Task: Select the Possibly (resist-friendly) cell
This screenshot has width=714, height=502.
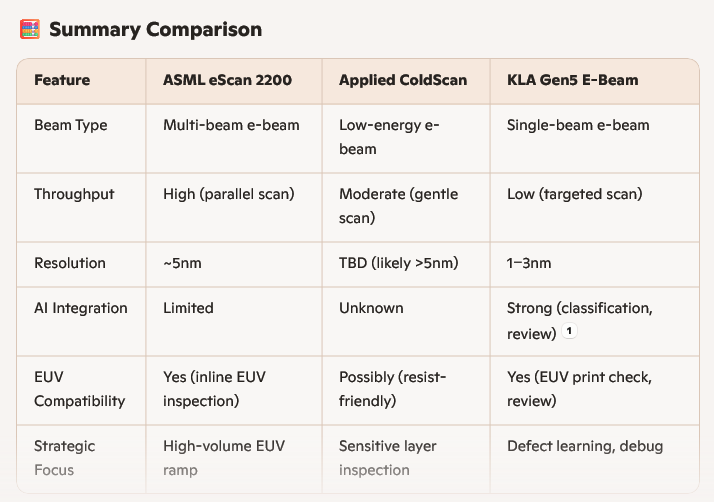Action: point(393,389)
